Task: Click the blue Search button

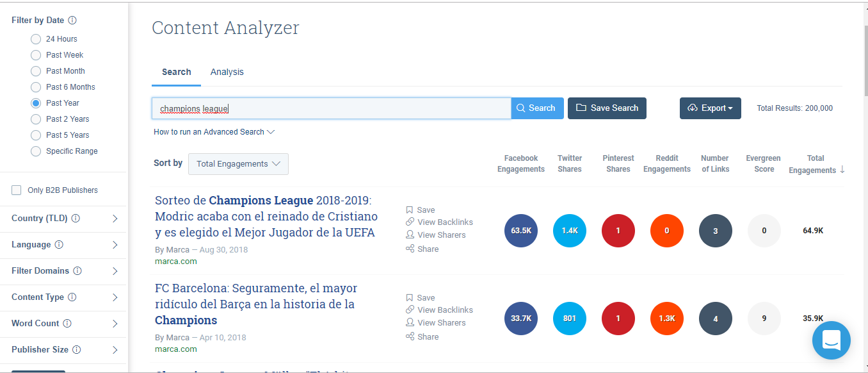Action: pyautogui.click(x=537, y=108)
